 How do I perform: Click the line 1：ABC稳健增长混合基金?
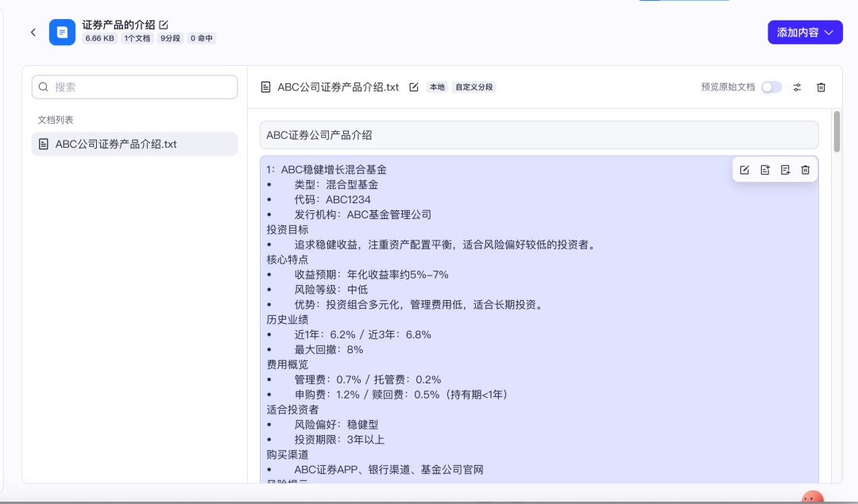(x=327, y=170)
